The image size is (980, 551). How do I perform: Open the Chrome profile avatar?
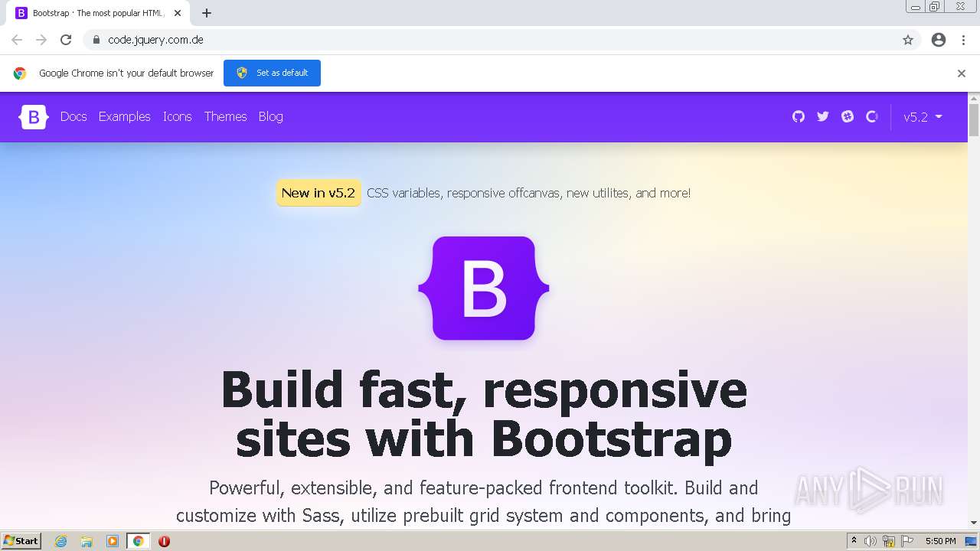pyautogui.click(x=939, y=40)
